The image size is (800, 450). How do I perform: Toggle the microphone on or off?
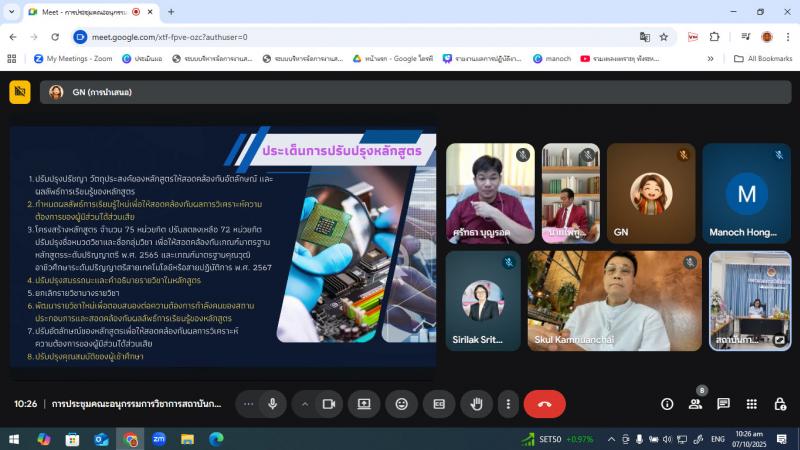[272, 404]
